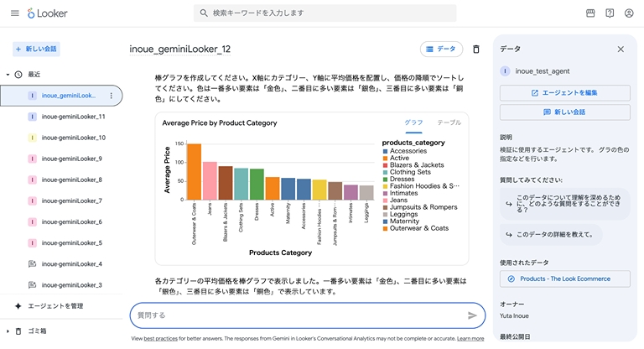Image resolution: width=644 pixels, height=349 pixels.
Task: Click the search magnifier icon
Action: [204, 13]
